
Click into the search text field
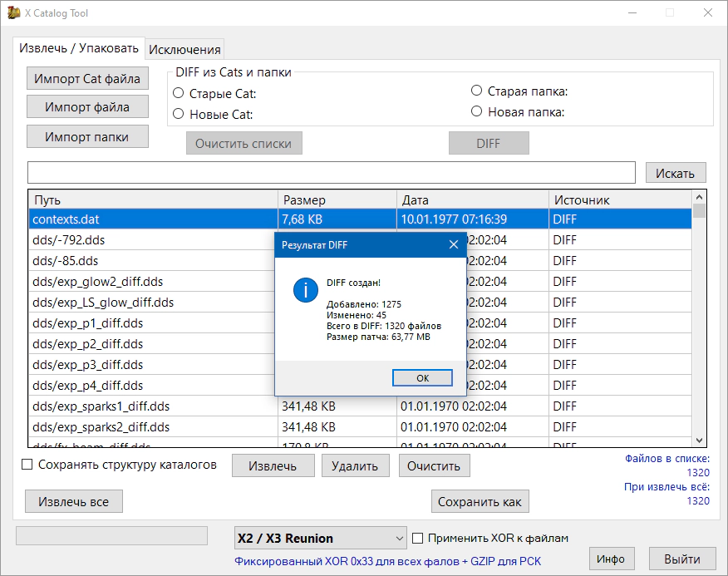[332, 173]
